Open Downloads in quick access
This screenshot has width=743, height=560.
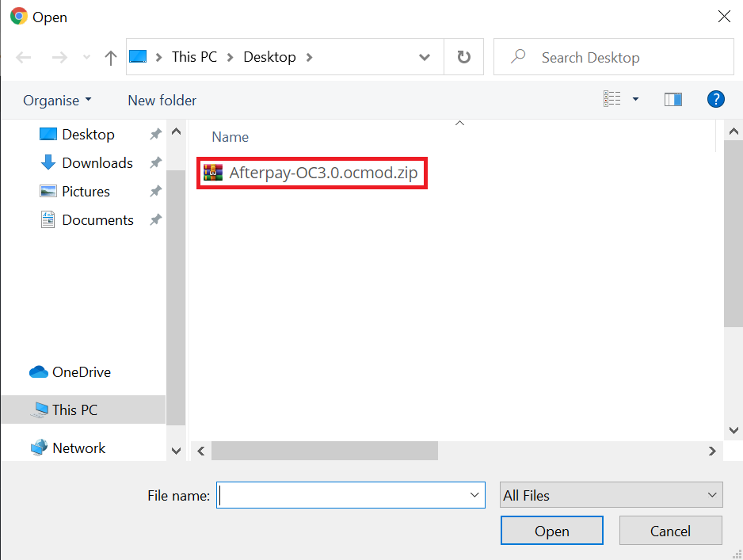pos(97,163)
